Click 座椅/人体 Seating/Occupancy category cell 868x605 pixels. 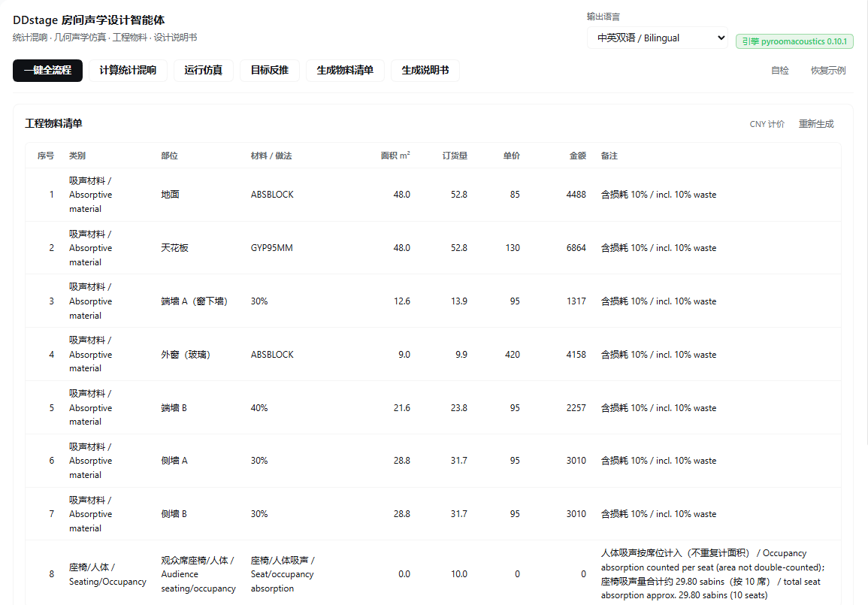coord(107,574)
